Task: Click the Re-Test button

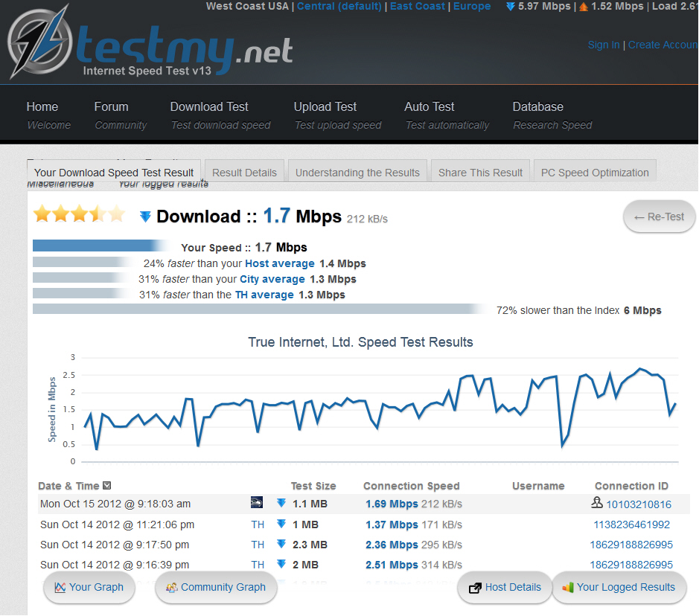Action: pyautogui.click(x=659, y=216)
